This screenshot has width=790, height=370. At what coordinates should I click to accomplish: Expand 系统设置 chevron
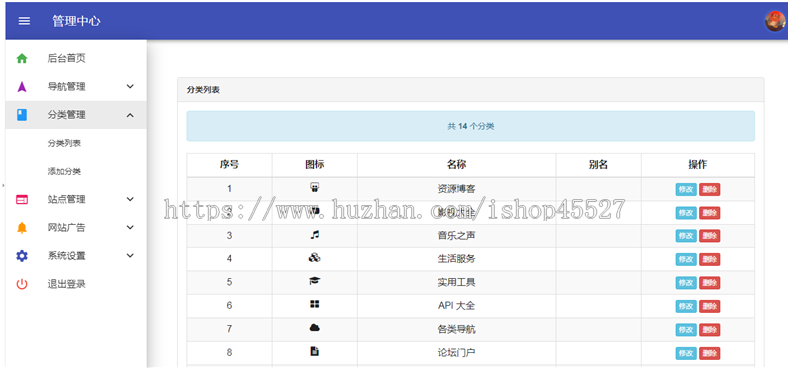(130, 256)
